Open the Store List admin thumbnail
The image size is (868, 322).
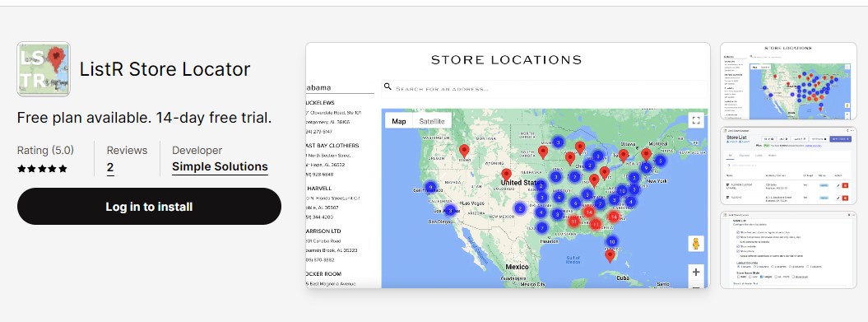(x=788, y=166)
